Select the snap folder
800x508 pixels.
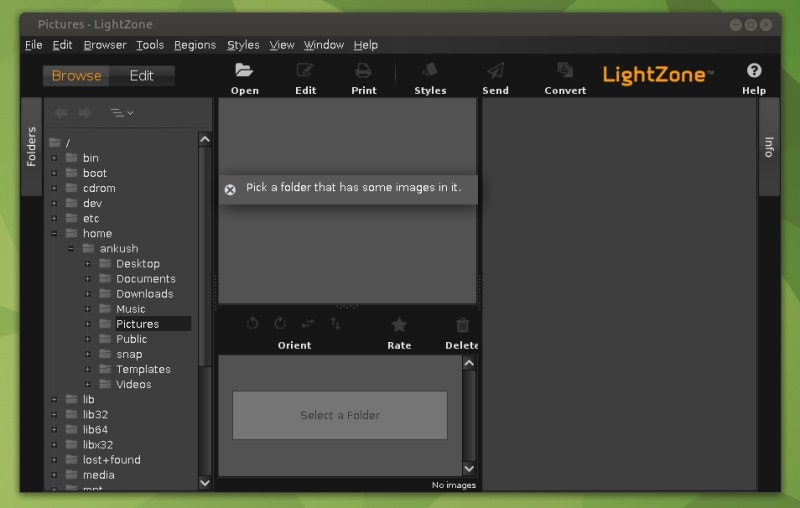129,354
